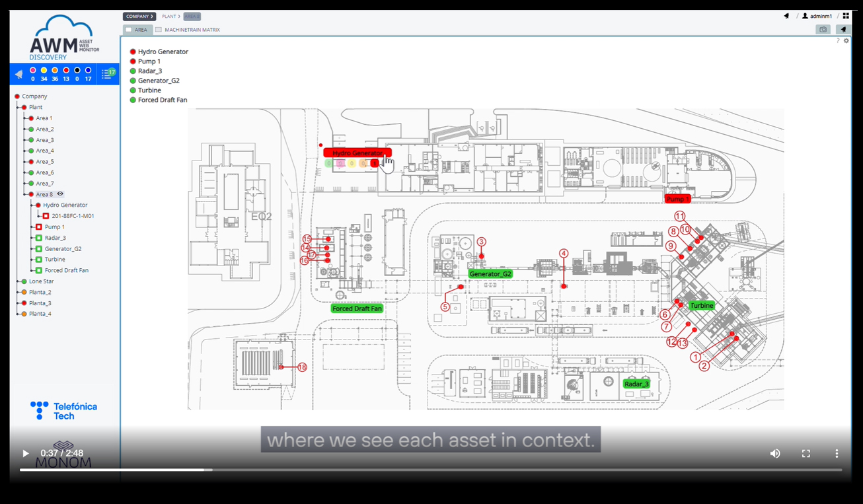
Task: Click the green square icon beside Radar_3 in tree
Action: [x=39, y=238]
